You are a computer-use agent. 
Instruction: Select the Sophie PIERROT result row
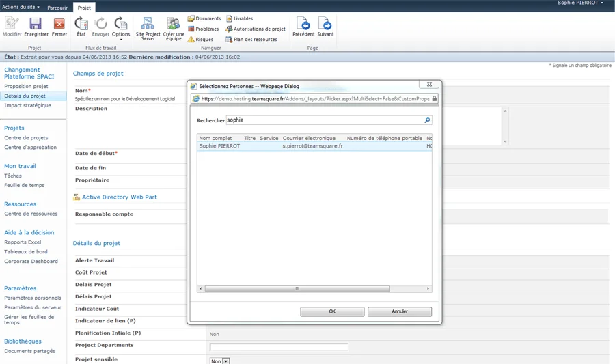point(219,146)
